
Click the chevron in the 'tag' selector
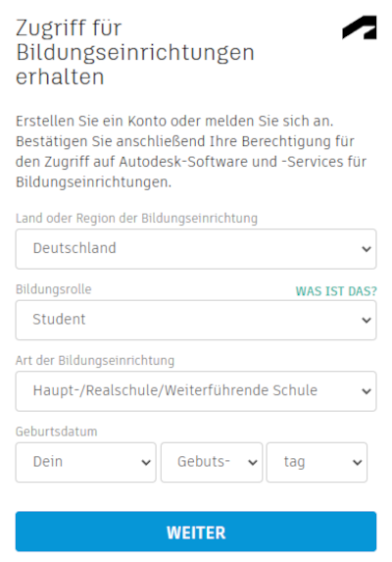[x=358, y=462]
